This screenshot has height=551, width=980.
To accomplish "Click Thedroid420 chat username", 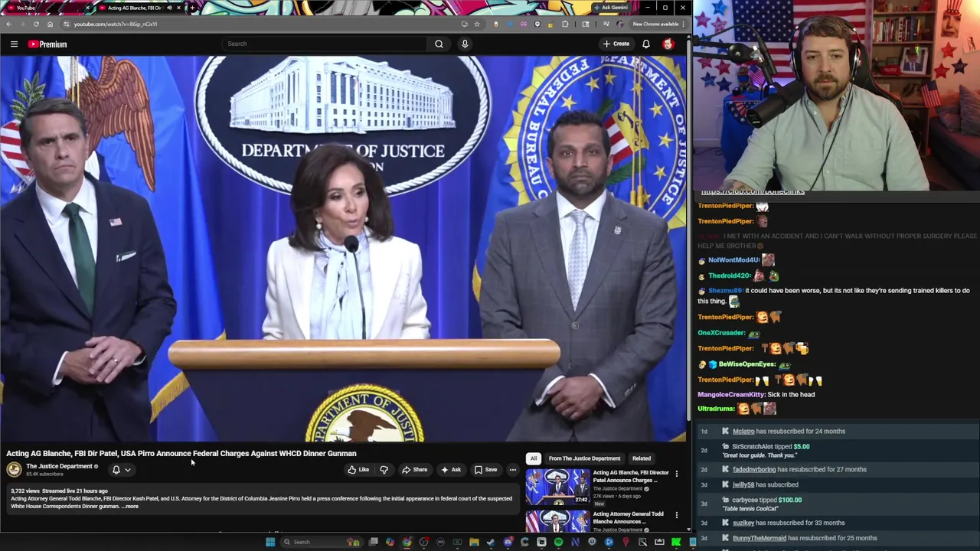I will pyautogui.click(x=730, y=275).
